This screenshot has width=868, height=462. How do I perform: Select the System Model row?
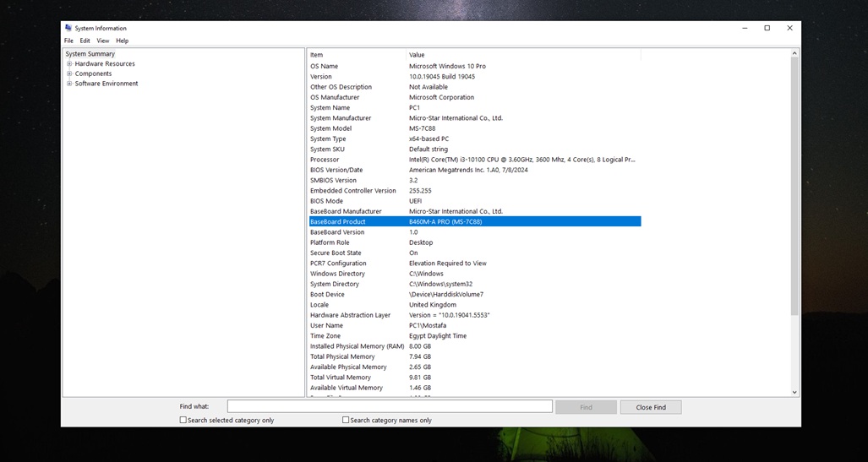tap(475, 128)
